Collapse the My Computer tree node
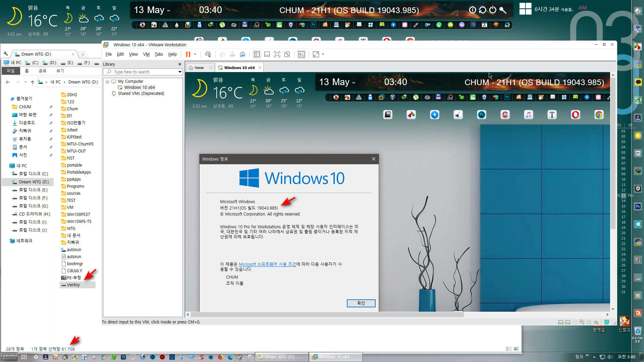The image size is (644, 362). pos(107,81)
